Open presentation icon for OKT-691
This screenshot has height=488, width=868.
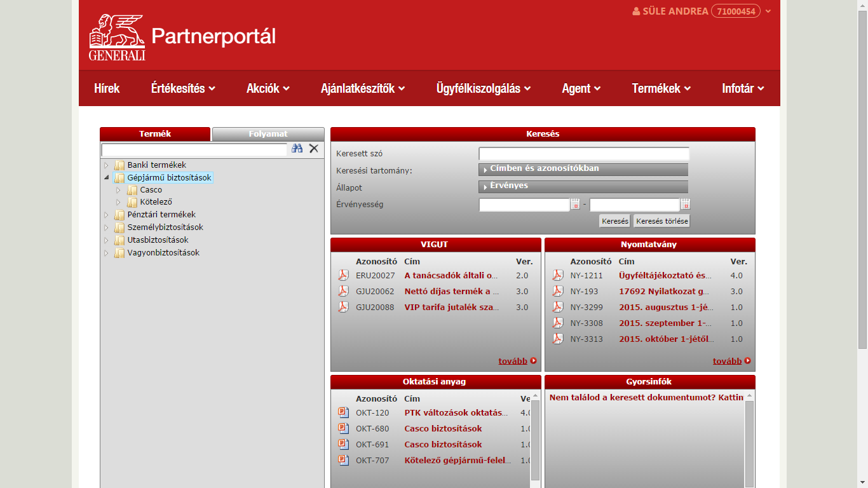pyautogui.click(x=343, y=444)
